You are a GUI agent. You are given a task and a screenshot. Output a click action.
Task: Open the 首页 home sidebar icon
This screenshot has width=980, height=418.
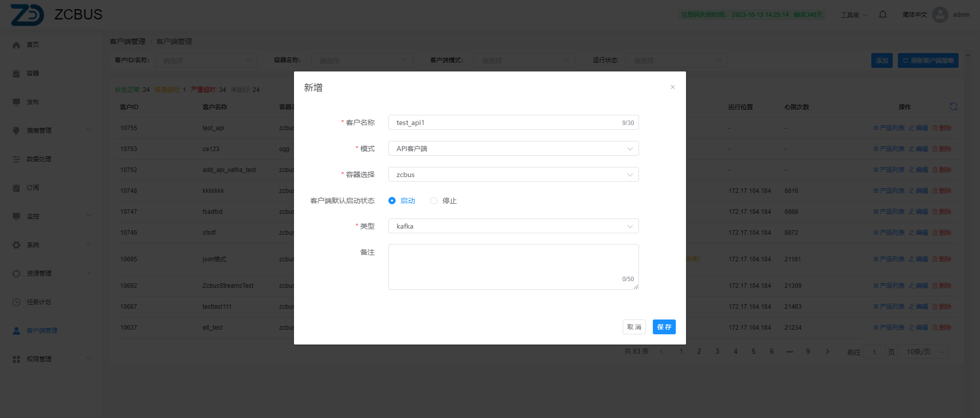(x=16, y=45)
